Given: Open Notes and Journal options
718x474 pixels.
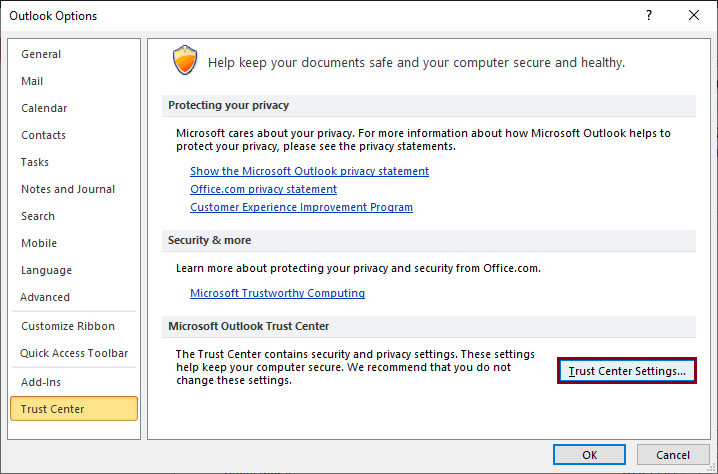Looking at the screenshot, I should pos(74,189).
